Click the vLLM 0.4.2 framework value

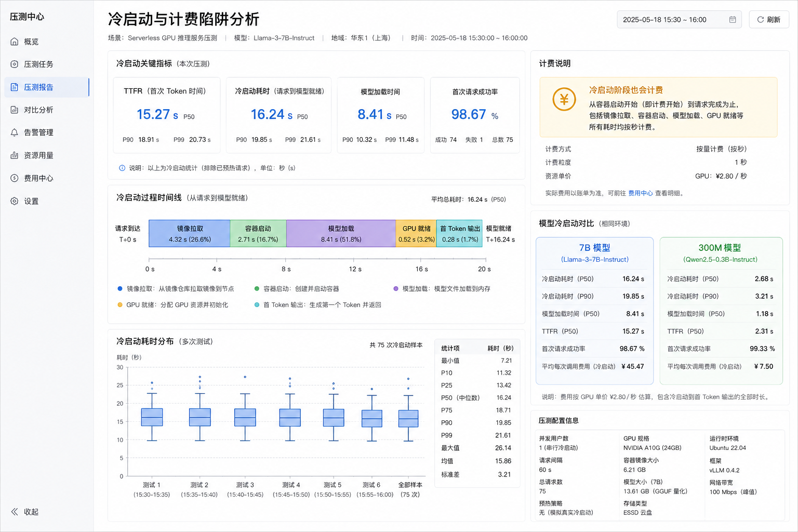click(724, 470)
